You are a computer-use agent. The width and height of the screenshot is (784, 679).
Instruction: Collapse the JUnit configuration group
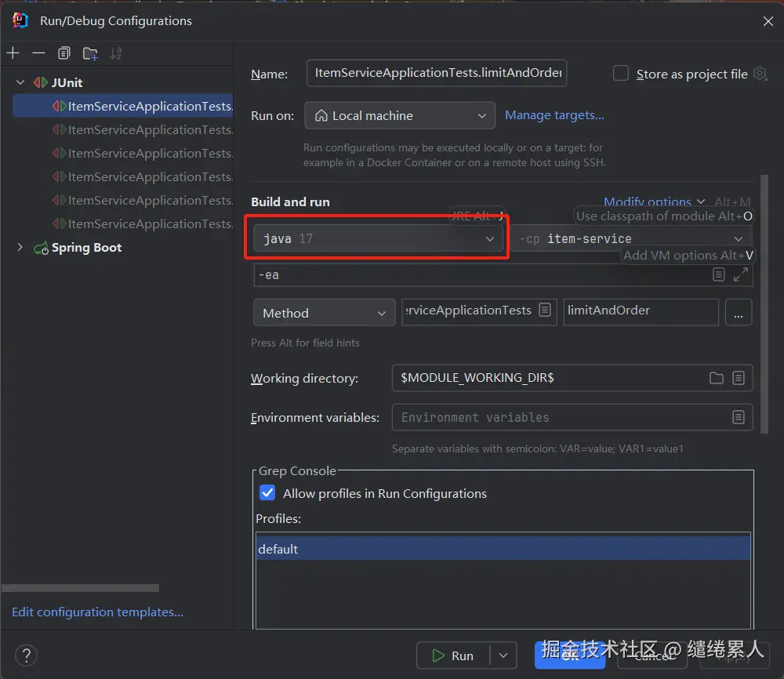pyautogui.click(x=20, y=82)
